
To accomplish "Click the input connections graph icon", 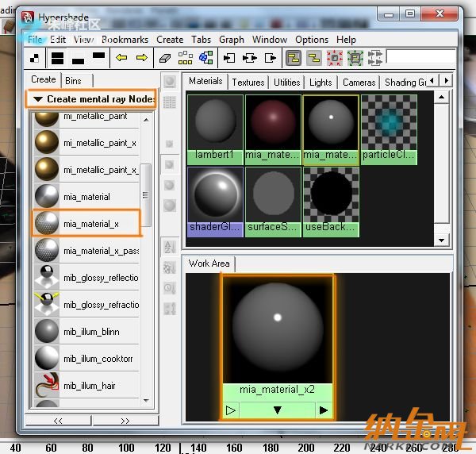I will pos(229,58).
